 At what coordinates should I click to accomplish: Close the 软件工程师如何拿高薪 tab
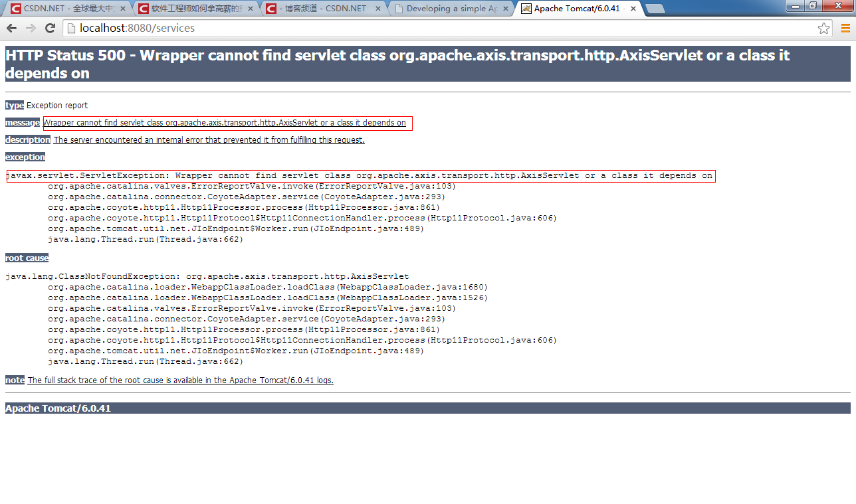tap(251, 9)
